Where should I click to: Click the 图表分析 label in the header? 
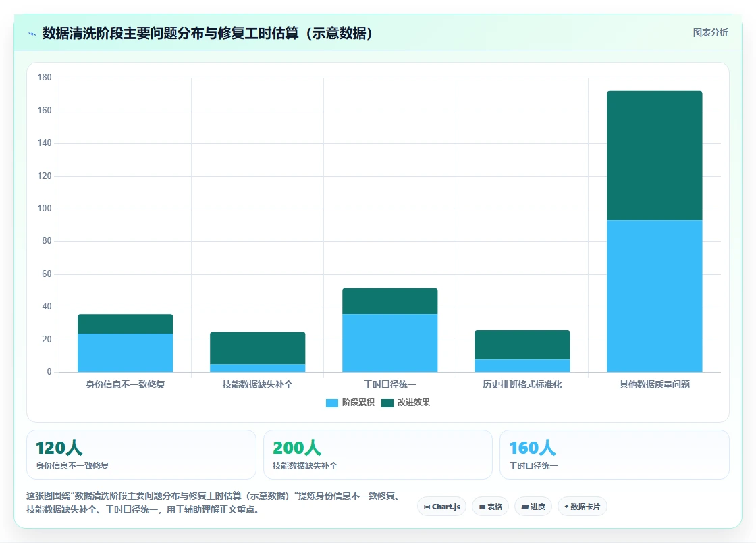point(710,33)
